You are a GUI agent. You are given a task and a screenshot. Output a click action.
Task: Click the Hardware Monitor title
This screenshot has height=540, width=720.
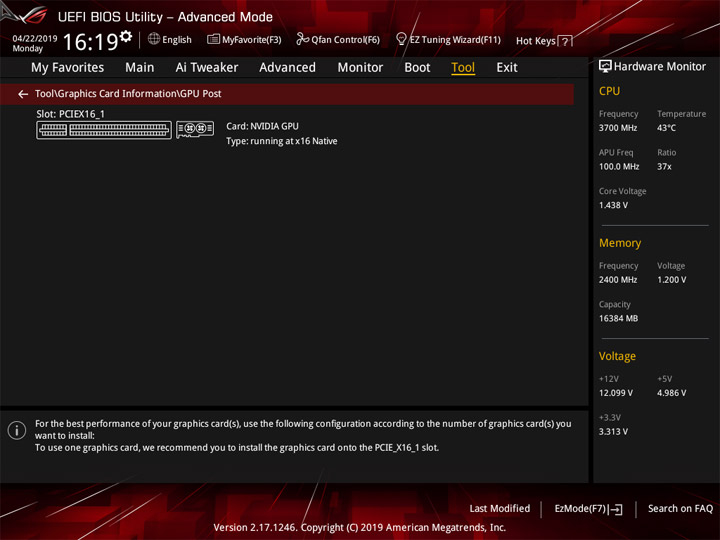tap(660, 67)
